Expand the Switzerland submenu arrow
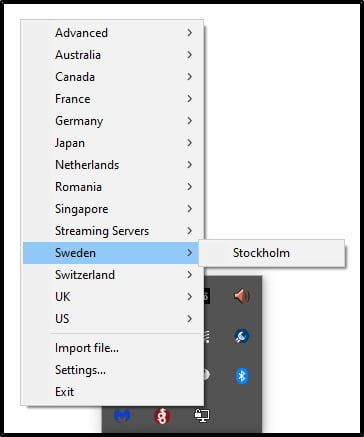 pyautogui.click(x=190, y=275)
